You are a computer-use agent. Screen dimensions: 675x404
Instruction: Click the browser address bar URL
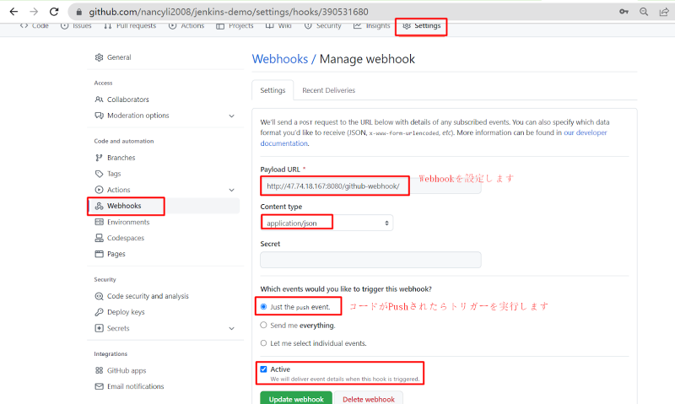pyautogui.click(x=229, y=12)
